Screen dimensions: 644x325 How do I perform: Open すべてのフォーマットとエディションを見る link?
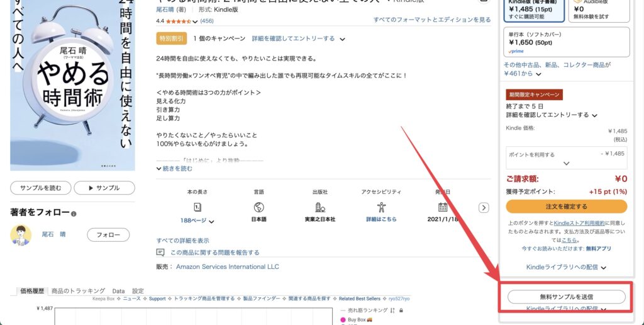pos(432,20)
